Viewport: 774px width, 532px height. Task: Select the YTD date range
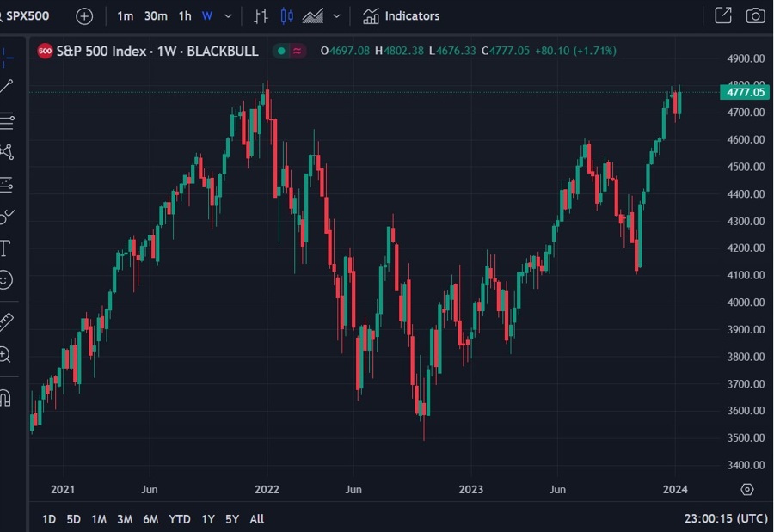click(x=180, y=519)
